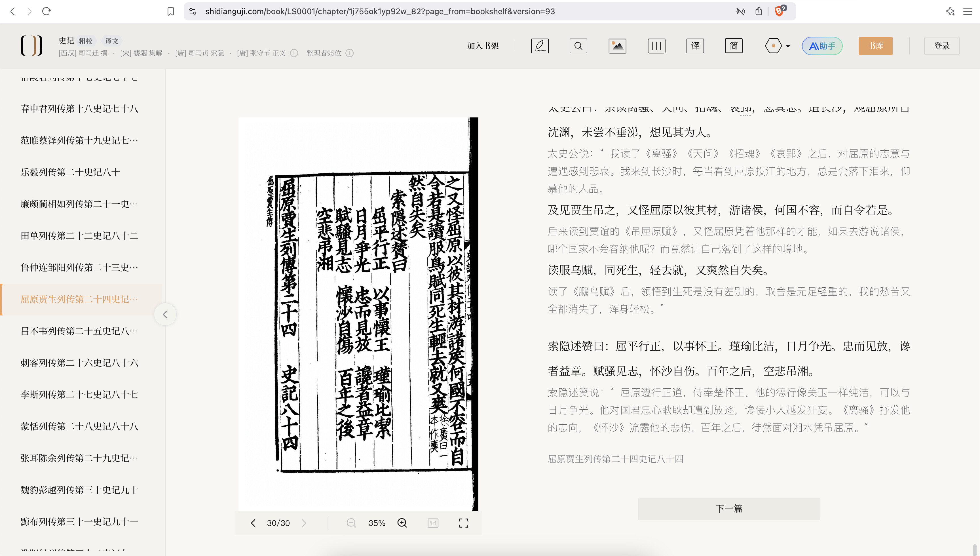This screenshot has width=980, height=556.
Task: Toggle the scanned image view icon
Action: pyautogui.click(x=617, y=46)
